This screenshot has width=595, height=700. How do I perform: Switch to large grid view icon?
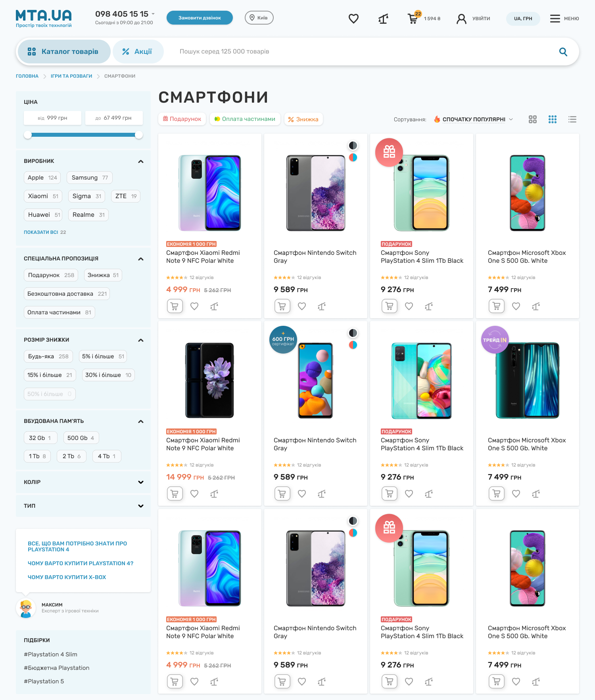coord(533,119)
